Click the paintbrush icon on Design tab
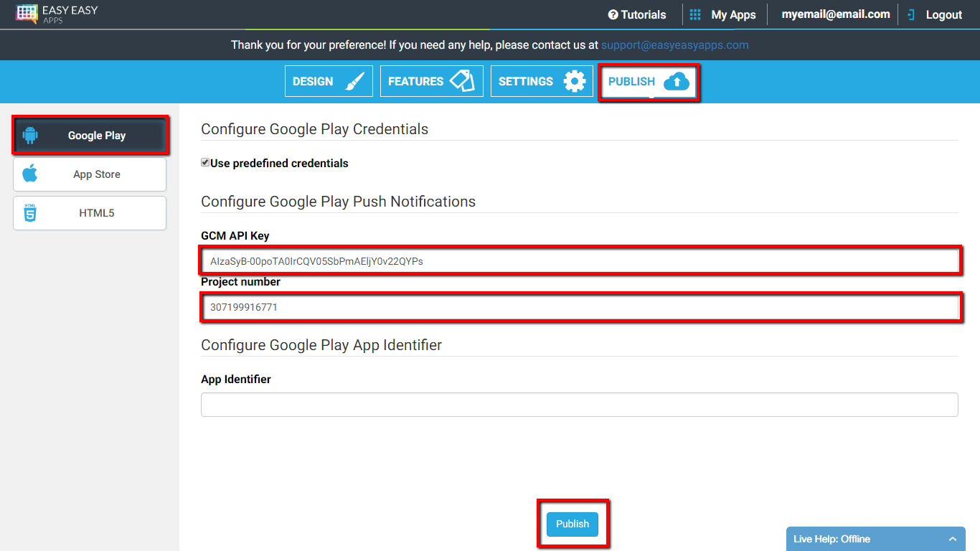The height and width of the screenshot is (551, 980). tap(354, 81)
